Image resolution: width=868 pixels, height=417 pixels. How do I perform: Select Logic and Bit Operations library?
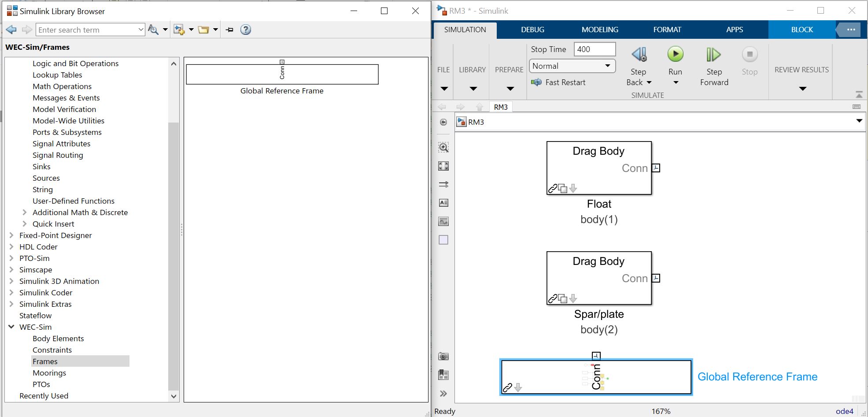click(x=75, y=63)
